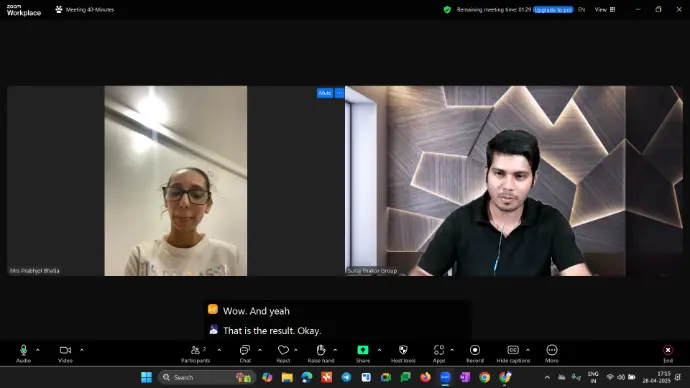
Task: Hide captions using the CC button
Action: click(x=513, y=353)
